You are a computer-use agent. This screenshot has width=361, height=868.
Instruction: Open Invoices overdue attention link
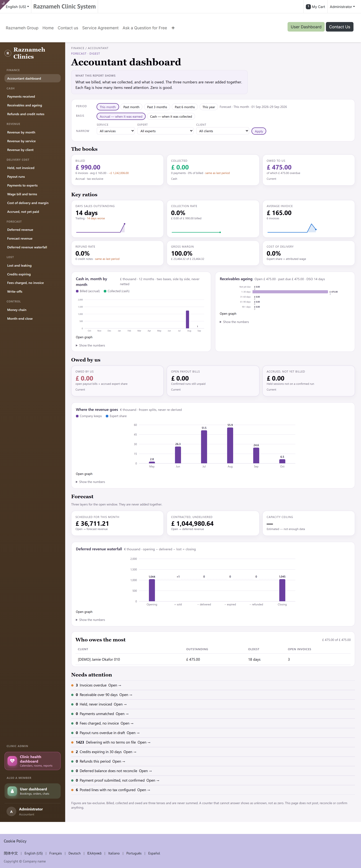click(115, 685)
